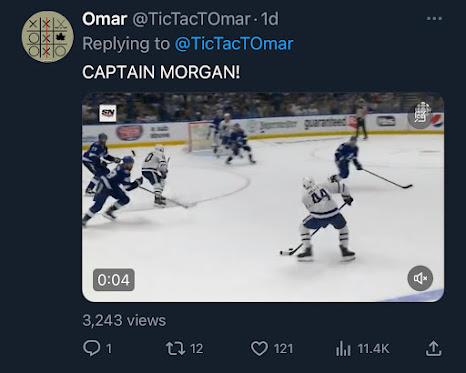
Task: Open the three-dot more options menu
Action: [434, 19]
